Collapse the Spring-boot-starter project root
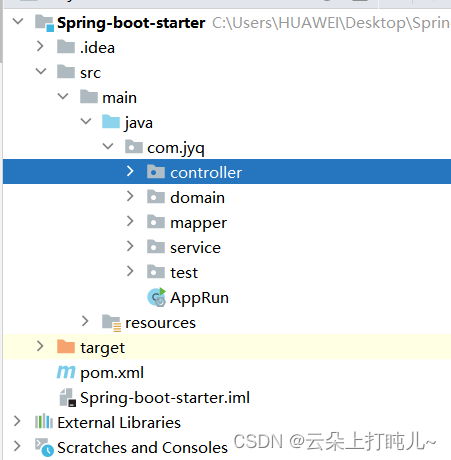 pyautogui.click(x=18, y=22)
